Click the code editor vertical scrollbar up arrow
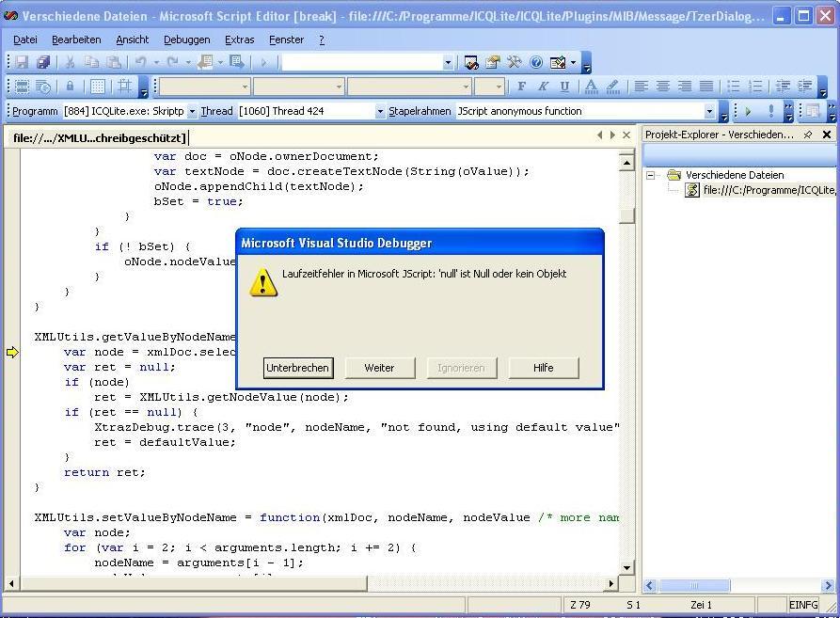840x618 pixels. pyautogui.click(x=626, y=162)
